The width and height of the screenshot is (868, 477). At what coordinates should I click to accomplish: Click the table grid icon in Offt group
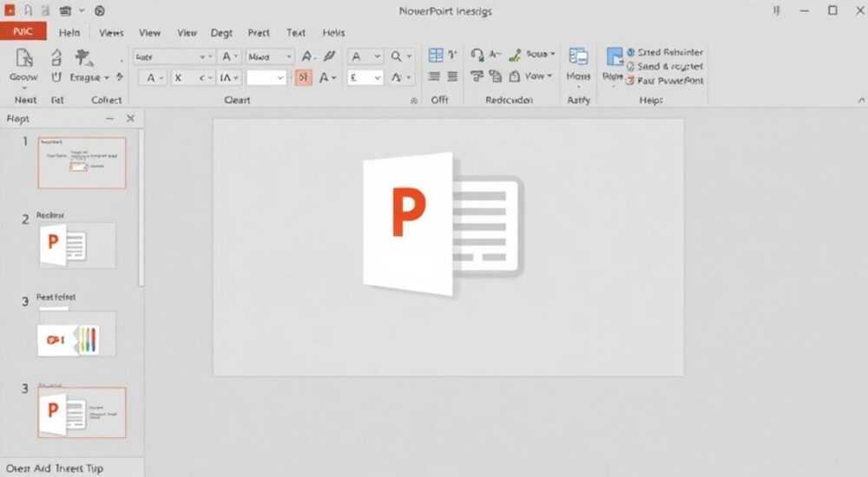[436, 56]
